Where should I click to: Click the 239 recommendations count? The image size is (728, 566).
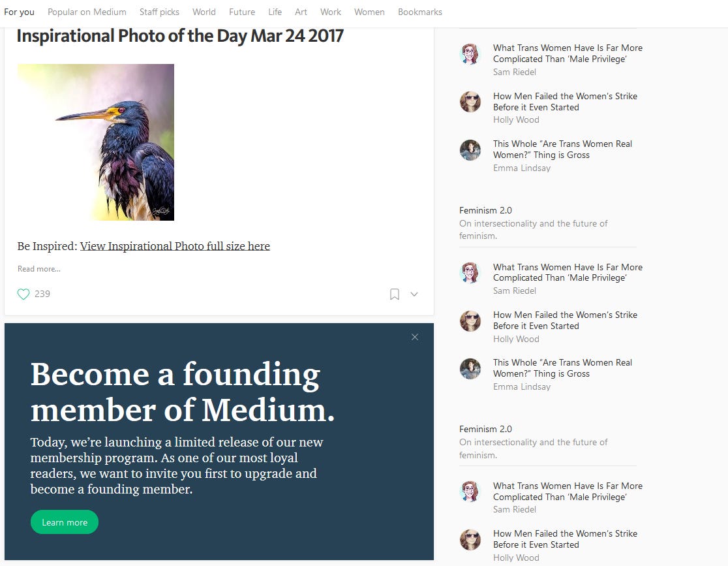point(42,294)
